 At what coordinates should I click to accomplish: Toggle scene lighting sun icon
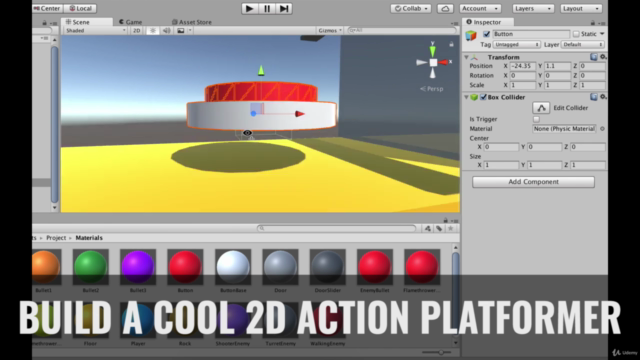153,31
